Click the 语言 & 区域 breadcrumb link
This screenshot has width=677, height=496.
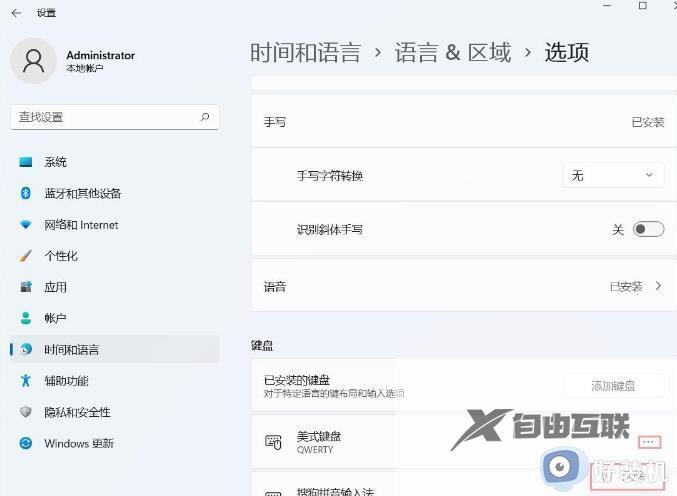[452, 53]
